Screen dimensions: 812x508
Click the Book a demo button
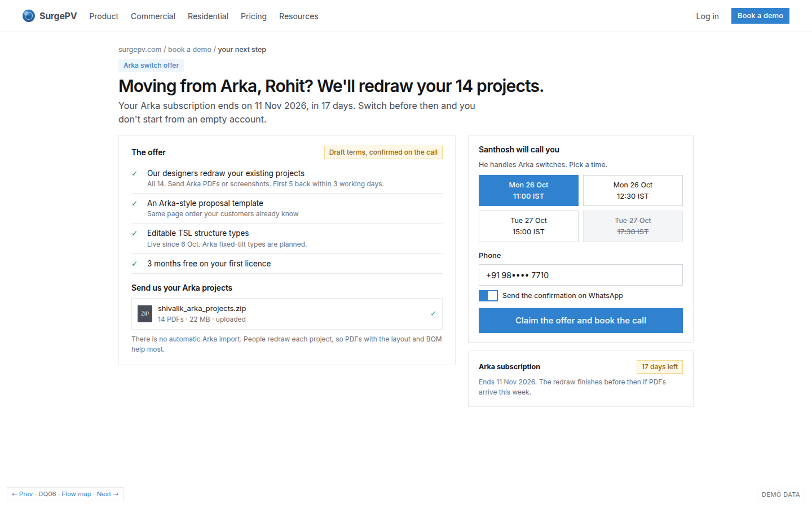tap(760, 16)
